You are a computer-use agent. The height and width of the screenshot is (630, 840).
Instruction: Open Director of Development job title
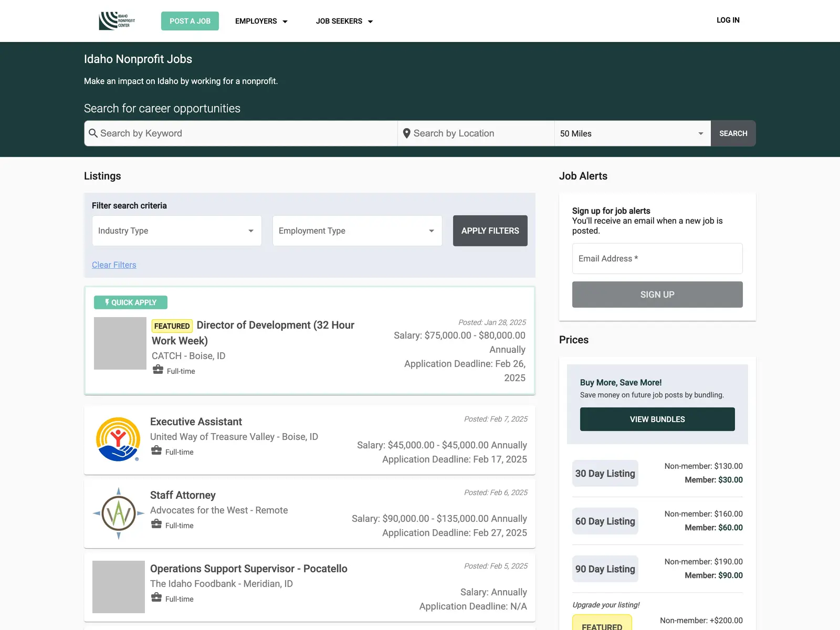(x=253, y=333)
